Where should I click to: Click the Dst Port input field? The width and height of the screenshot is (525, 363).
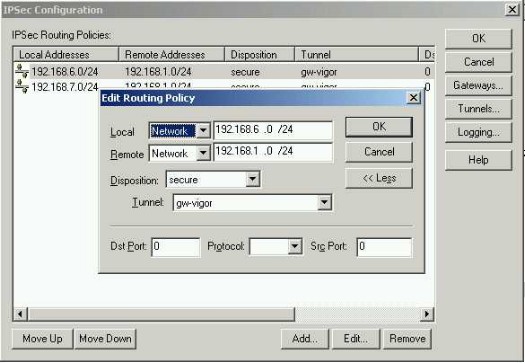tap(176, 247)
